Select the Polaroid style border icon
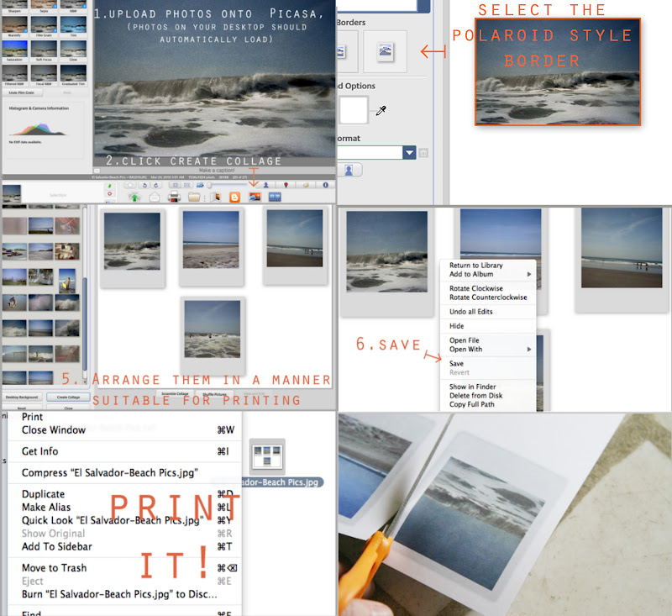The height and width of the screenshot is (616, 672). coord(385,51)
